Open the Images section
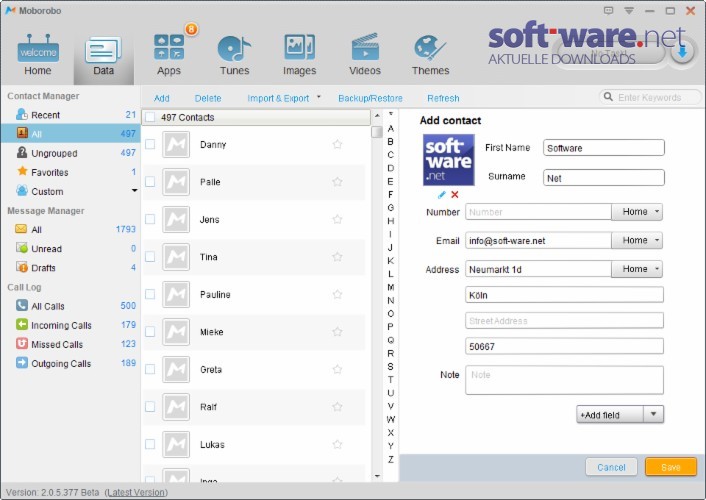Image resolution: width=706 pixels, height=500 pixels. coord(299,55)
